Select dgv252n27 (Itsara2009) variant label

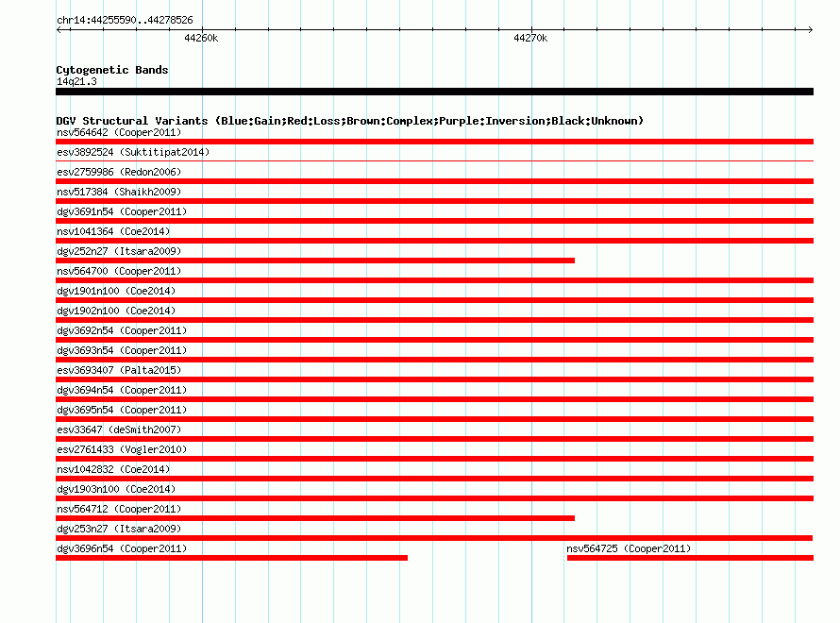point(119,251)
